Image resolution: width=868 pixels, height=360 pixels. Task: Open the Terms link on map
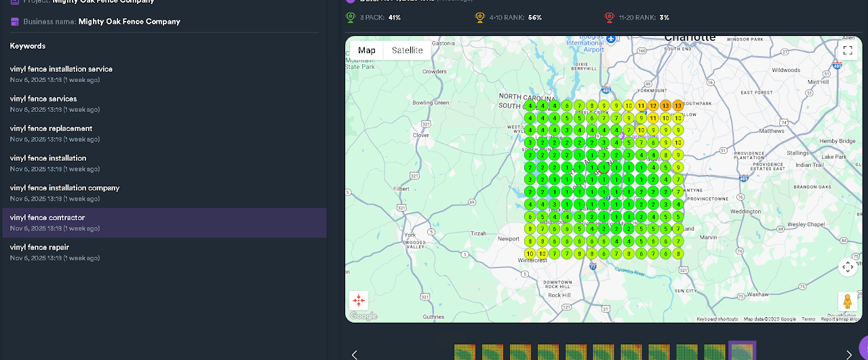[x=808, y=319]
